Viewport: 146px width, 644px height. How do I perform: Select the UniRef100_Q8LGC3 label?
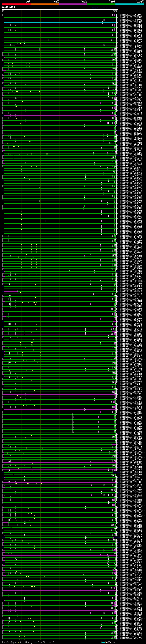pyautogui.click(x=131, y=35)
